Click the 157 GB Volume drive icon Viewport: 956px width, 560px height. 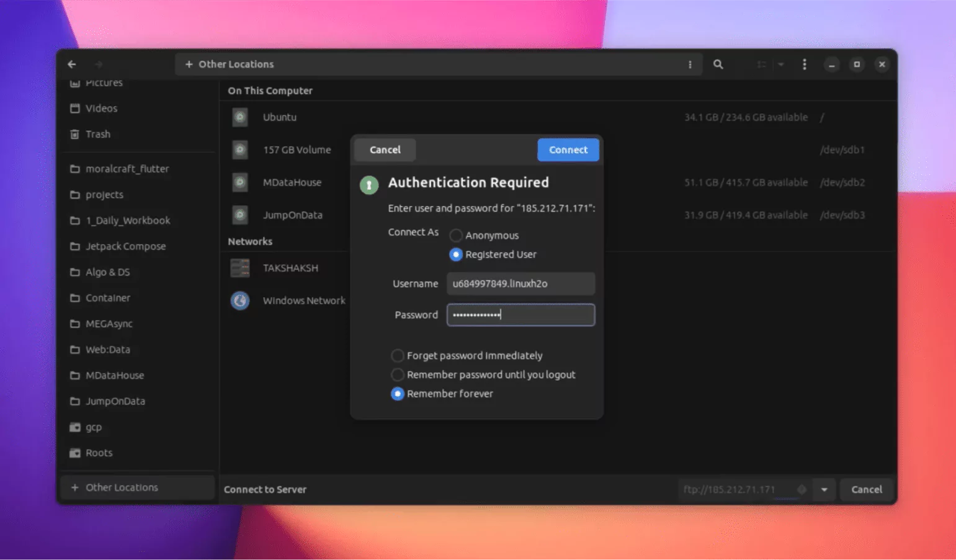click(240, 149)
